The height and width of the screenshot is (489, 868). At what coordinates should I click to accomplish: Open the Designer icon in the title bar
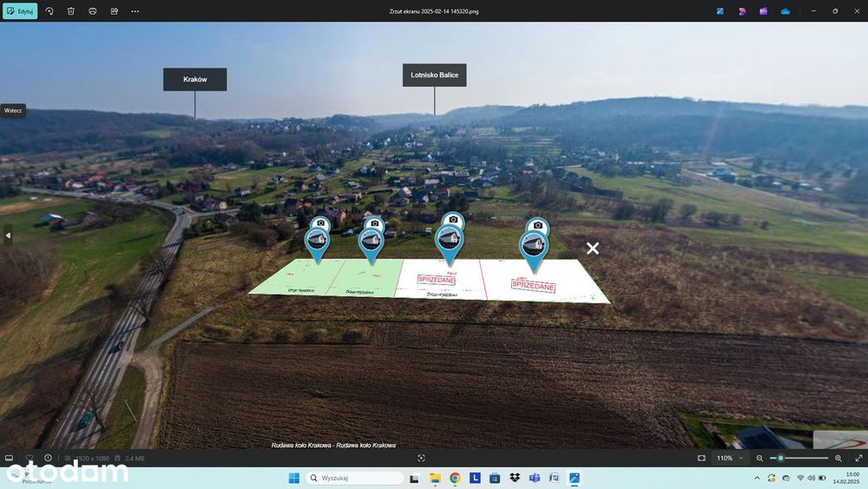click(x=742, y=11)
